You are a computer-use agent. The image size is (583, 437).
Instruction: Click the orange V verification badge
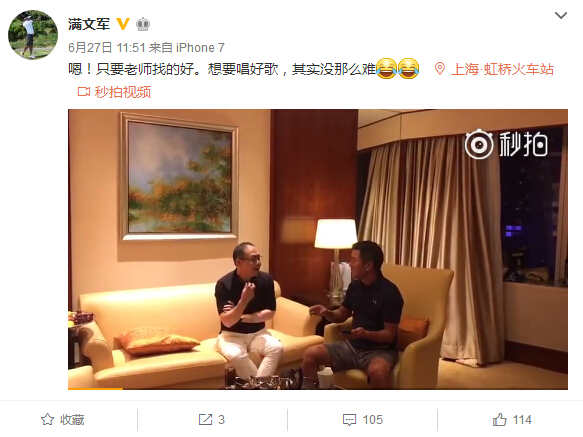tap(123, 24)
